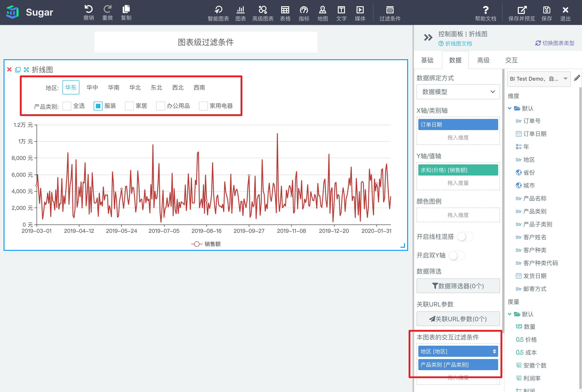Click 颜色图例 drop area 拖入维度
Image resolution: width=582 pixels, height=392 pixels.
[458, 215]
